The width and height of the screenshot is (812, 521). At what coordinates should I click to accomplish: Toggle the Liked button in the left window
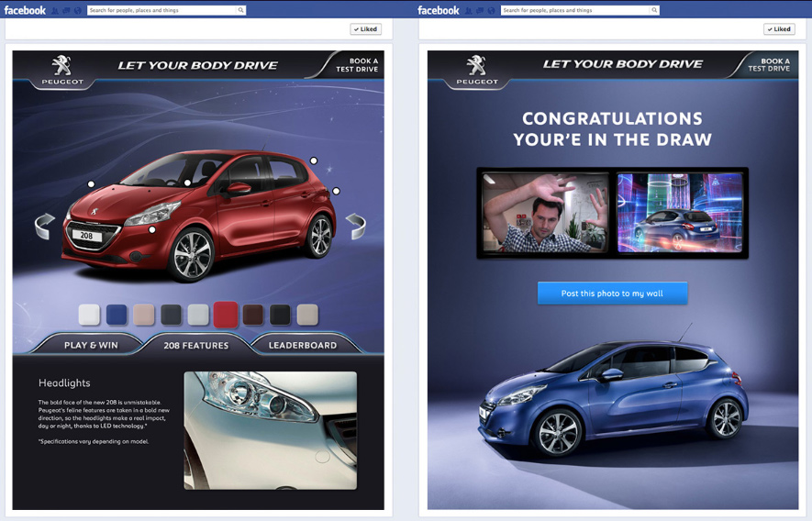365,29
